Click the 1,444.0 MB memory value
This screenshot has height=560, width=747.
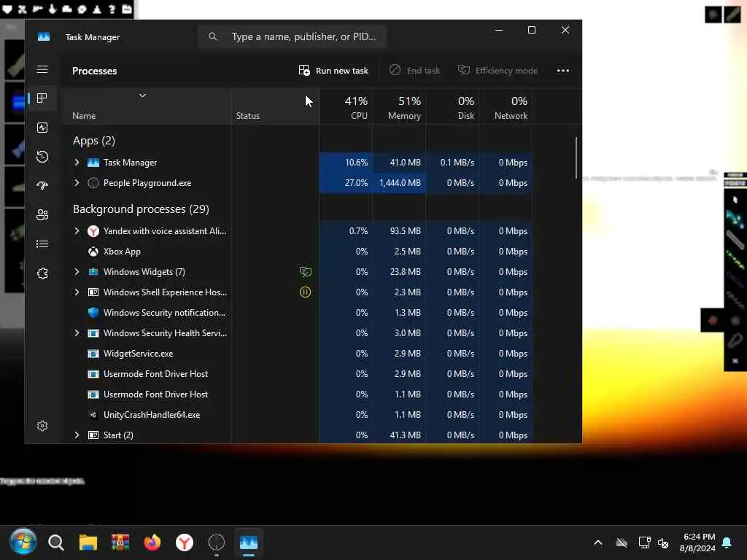[400, 183]
